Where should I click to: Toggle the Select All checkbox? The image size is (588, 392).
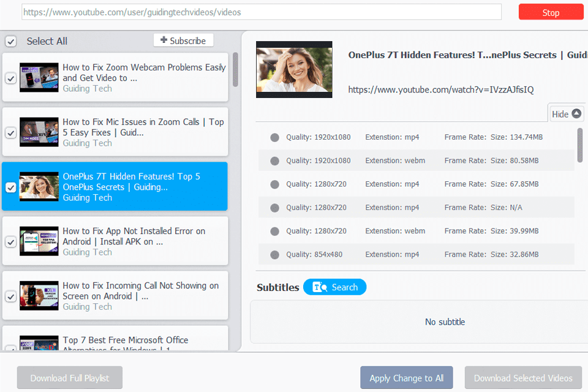coord(11,41)
